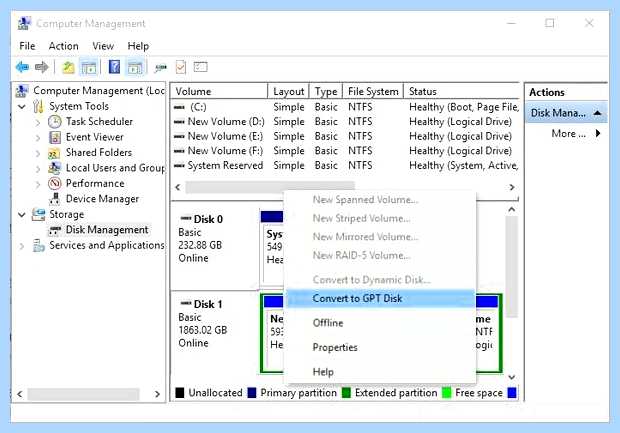Click the File System column header
Viewport: 620px width, 433px height.
coord(373,91)
